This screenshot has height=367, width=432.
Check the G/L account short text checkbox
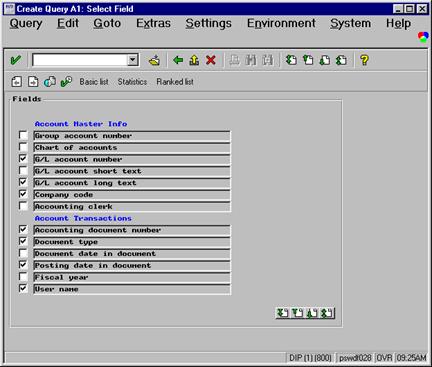23,171
